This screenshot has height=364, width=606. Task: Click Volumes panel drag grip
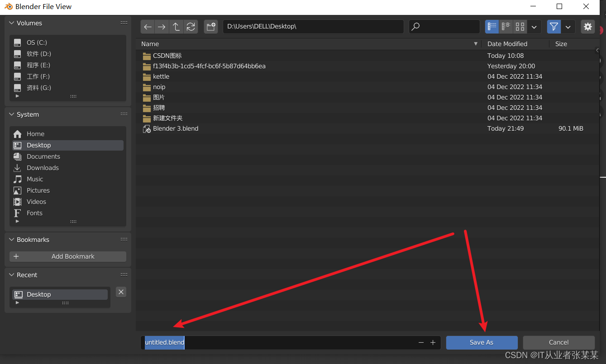pos(124,23)
